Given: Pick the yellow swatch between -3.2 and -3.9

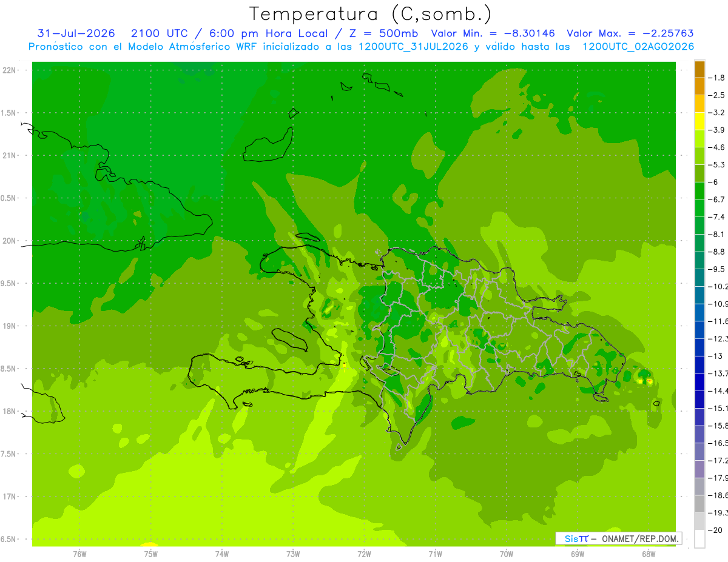Looking at the screenshot, I should pyautogui.click(x=699, y=121).
